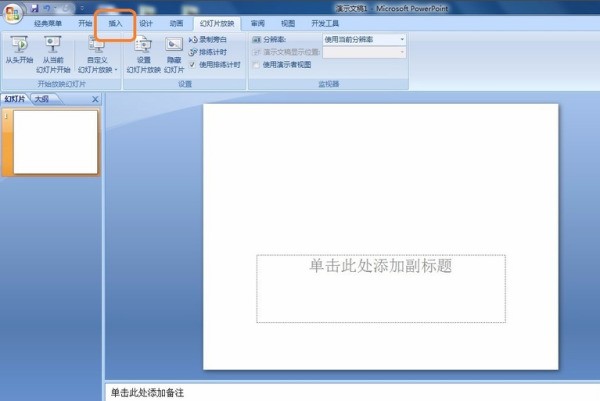Enable Use Presenter View checkbox (使用演示者视图)
This screenshot has height=401, width=600.
point(256,64)
